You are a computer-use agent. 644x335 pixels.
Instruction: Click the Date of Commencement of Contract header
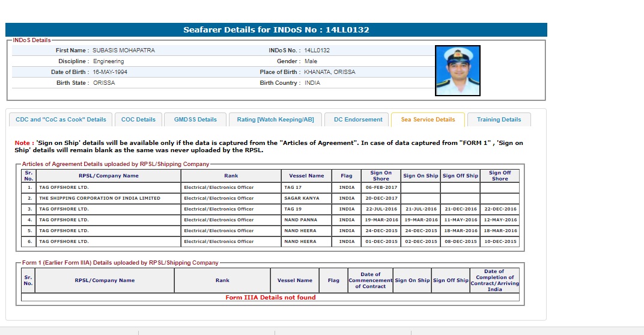pos(370,280)
